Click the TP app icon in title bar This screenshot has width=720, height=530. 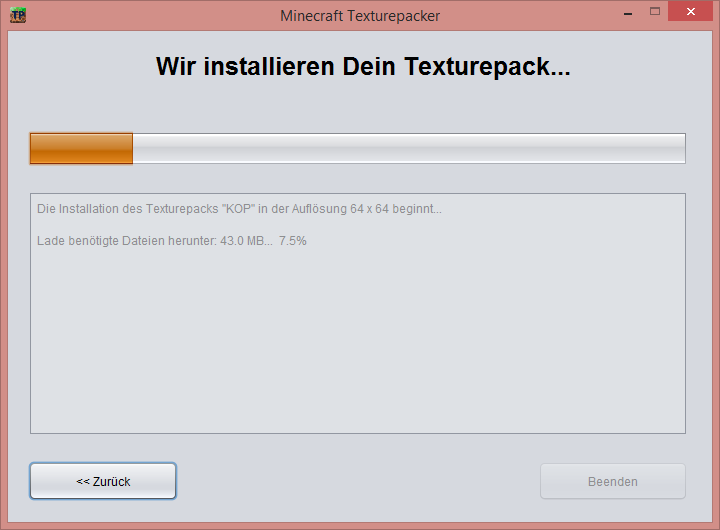18,15
